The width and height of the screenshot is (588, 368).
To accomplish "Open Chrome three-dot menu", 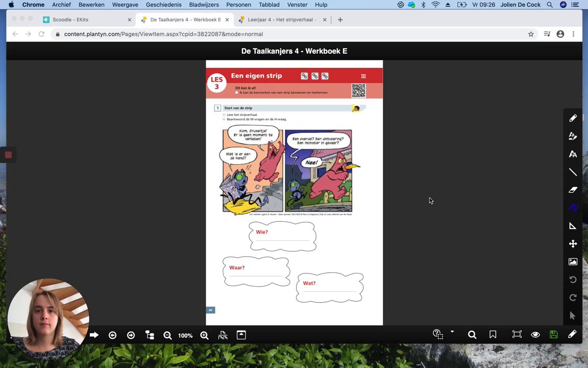I will 573,34.
